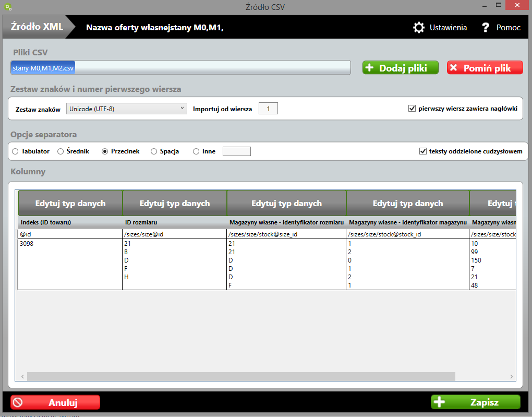Click the application icon in title bar
The height and width of the screenshot is (417, 532).
point(7,7)
